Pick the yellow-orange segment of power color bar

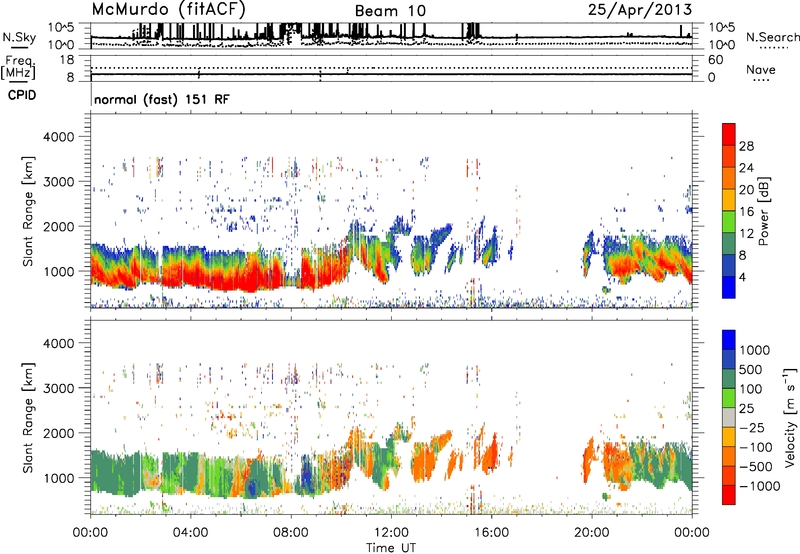(x=729, y=201)
